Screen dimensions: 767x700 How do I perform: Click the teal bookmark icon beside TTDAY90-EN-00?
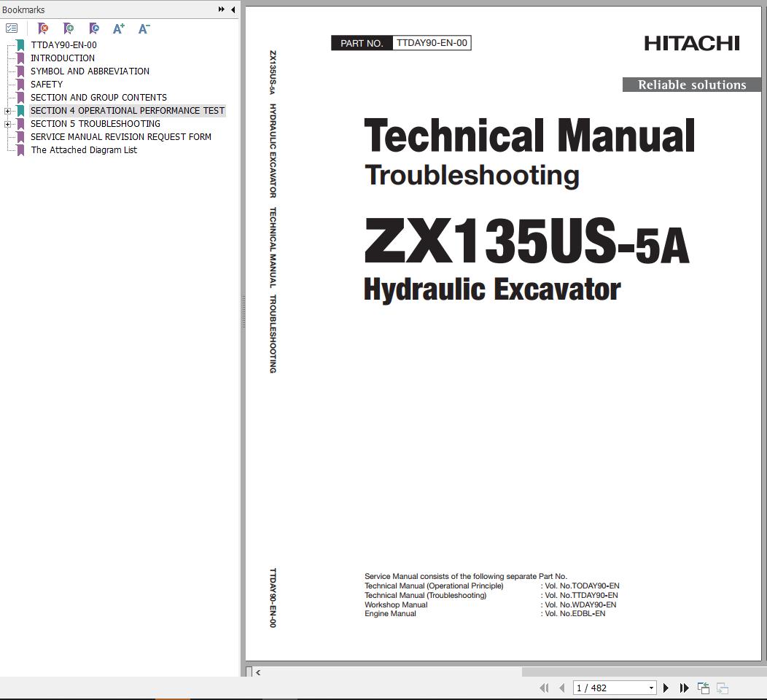coord(20,45)
